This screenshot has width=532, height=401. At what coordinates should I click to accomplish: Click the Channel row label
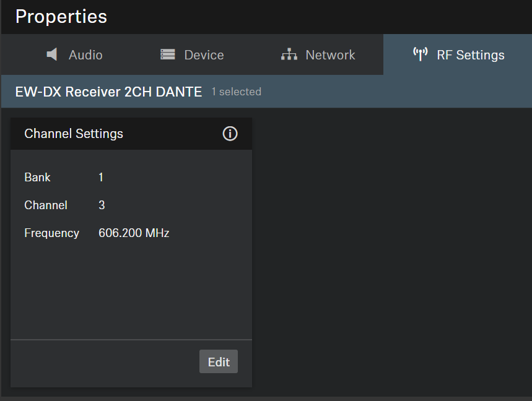click(46, 205)
